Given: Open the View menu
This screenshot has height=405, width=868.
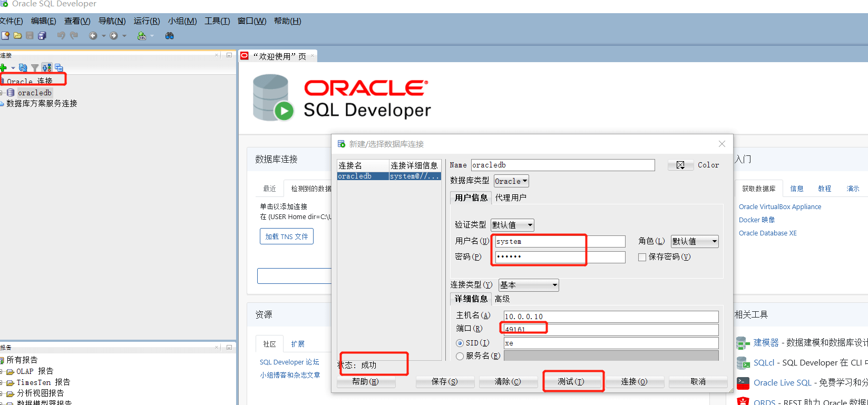Looking at the screenshot, I should tap(77, 21).
